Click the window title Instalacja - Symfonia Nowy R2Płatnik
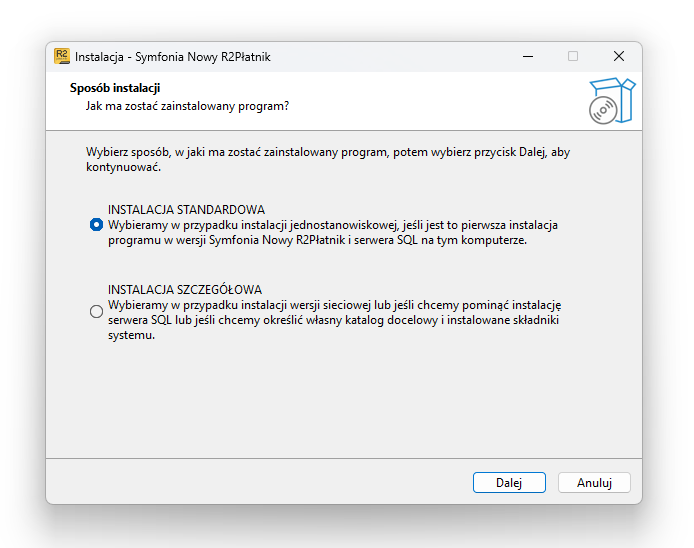 pos(173,57)
